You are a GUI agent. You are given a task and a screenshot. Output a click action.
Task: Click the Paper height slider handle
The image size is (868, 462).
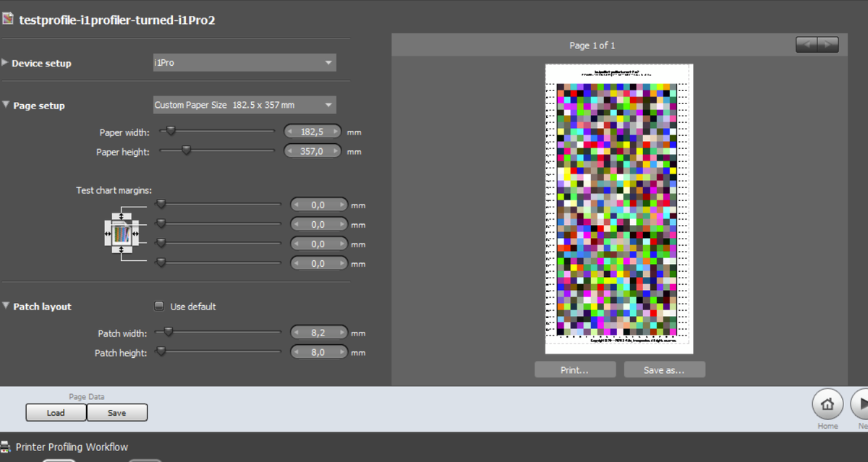(x=186, y=150)
